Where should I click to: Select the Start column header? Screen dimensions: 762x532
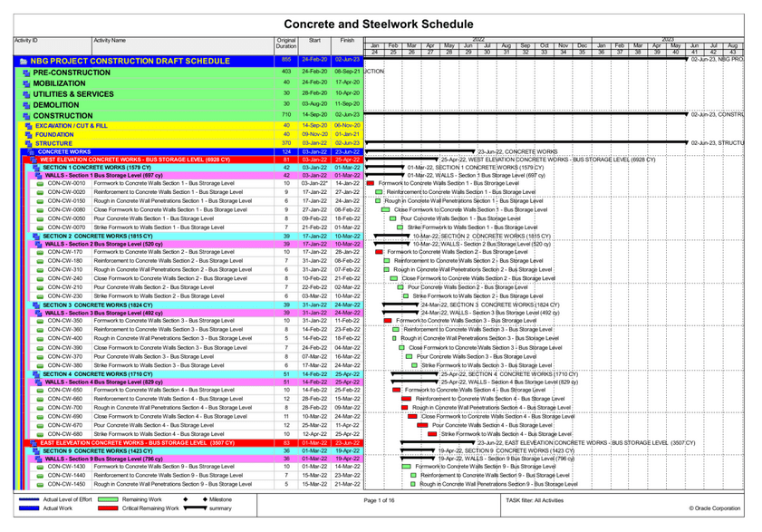tap(315, 45)
